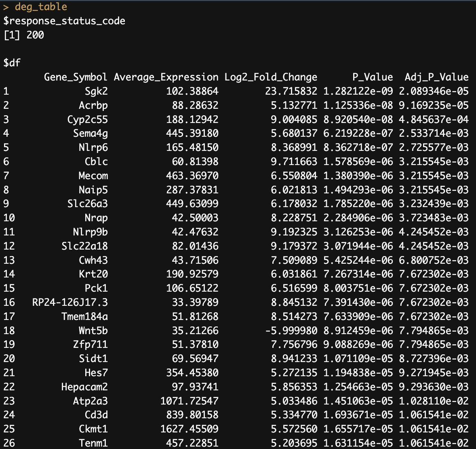Select the $response_status_code line

[64, 21]
